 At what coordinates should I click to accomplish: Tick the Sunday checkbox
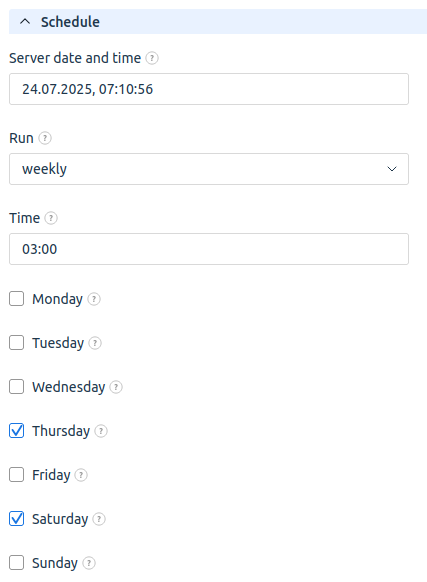(x=17, y=563)
